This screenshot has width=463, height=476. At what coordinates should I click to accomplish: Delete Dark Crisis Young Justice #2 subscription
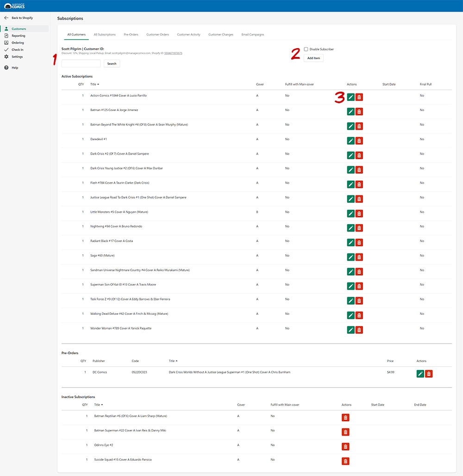tap(359, 170)
